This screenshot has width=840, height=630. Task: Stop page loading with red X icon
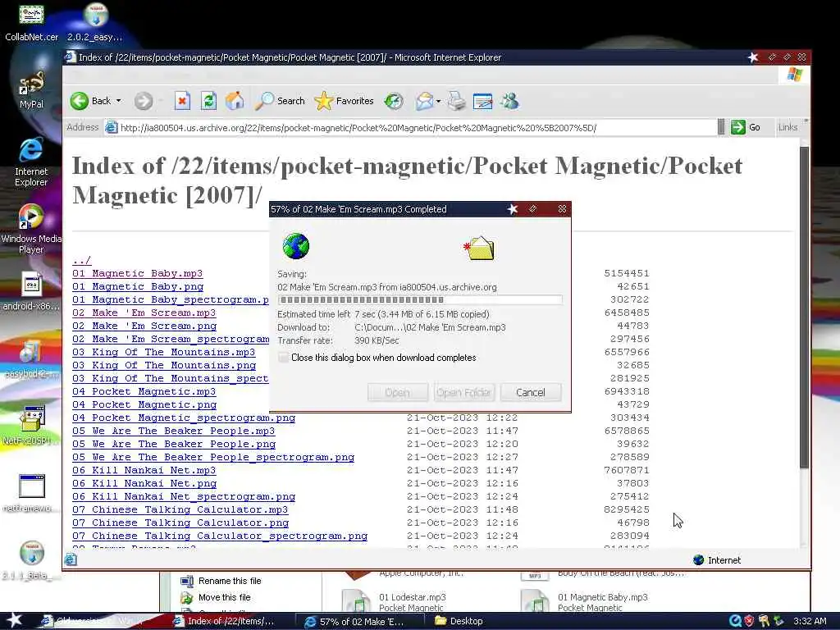[182, 101]
